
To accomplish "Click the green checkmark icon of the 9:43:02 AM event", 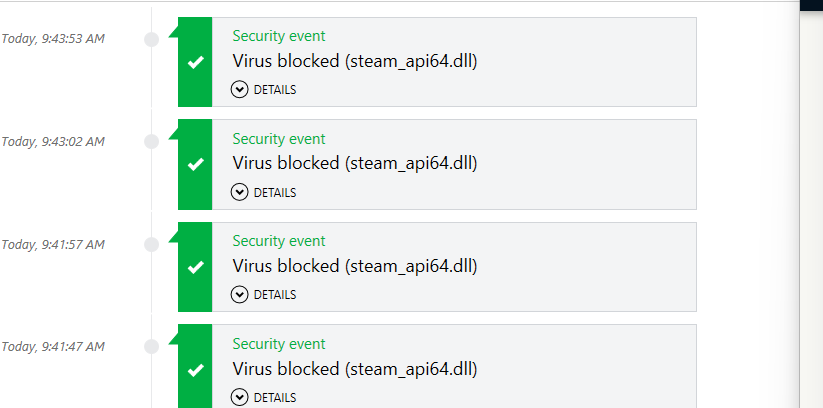I will [195, 164].
